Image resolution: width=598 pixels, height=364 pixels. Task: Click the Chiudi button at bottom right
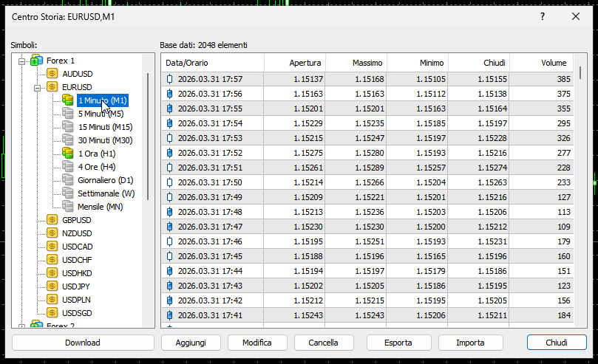click(557, 343)
